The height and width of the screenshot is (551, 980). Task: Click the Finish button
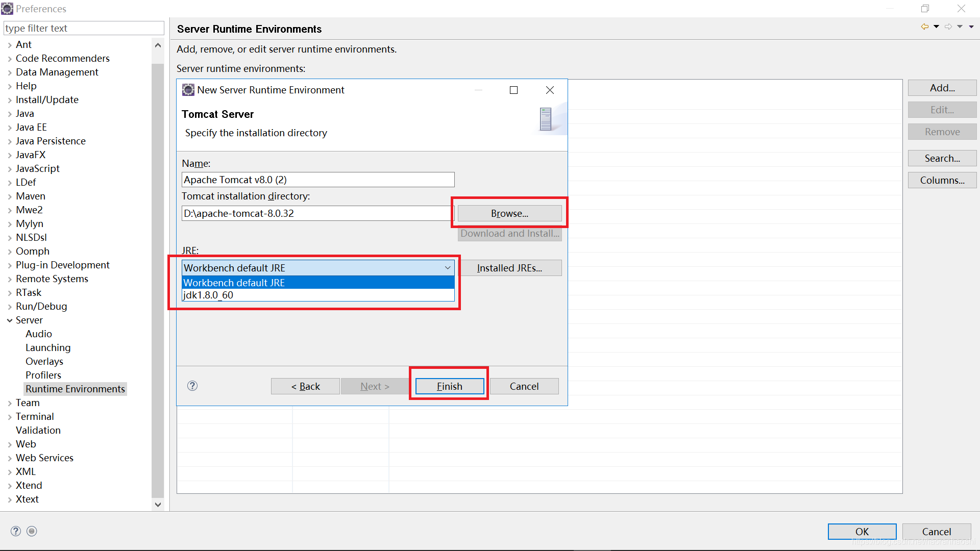(x=449, y=386)
